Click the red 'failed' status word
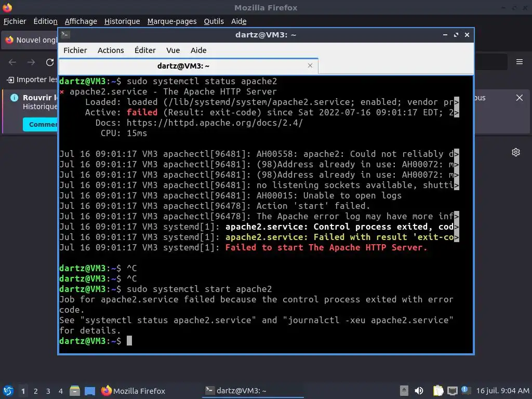Screen dimensions: 532x399 (x=142, y=112)
